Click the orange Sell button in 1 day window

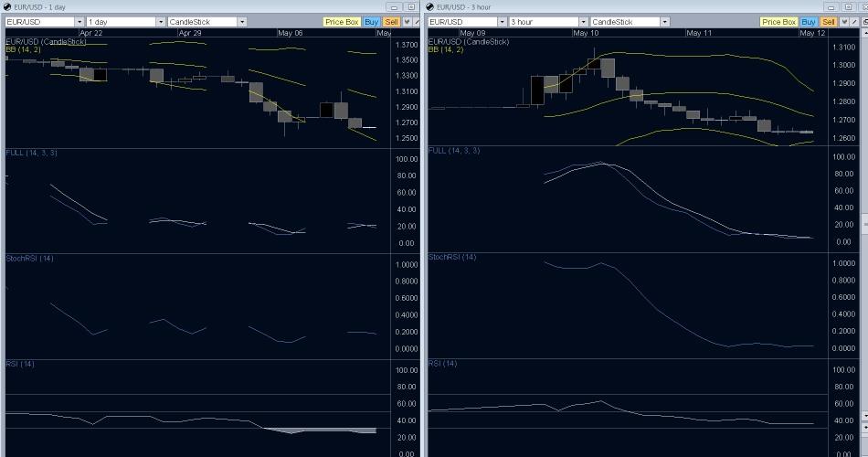point(391,22)
